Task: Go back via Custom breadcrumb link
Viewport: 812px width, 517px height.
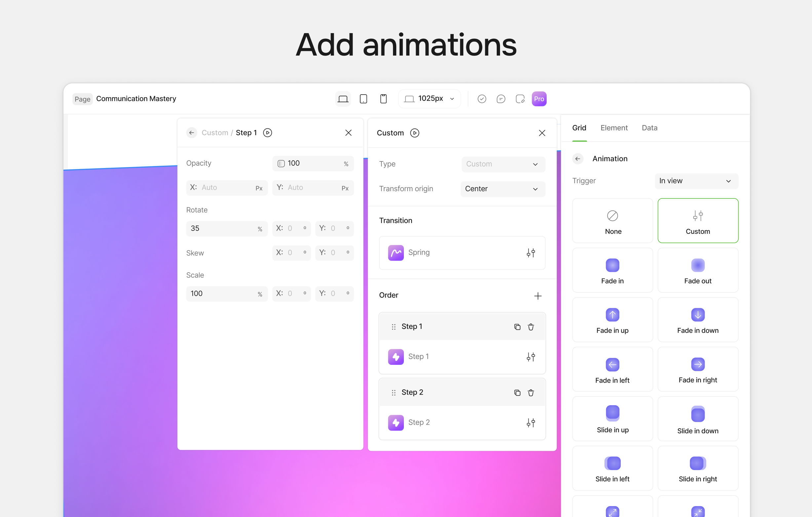Action: tap(214, 133)
